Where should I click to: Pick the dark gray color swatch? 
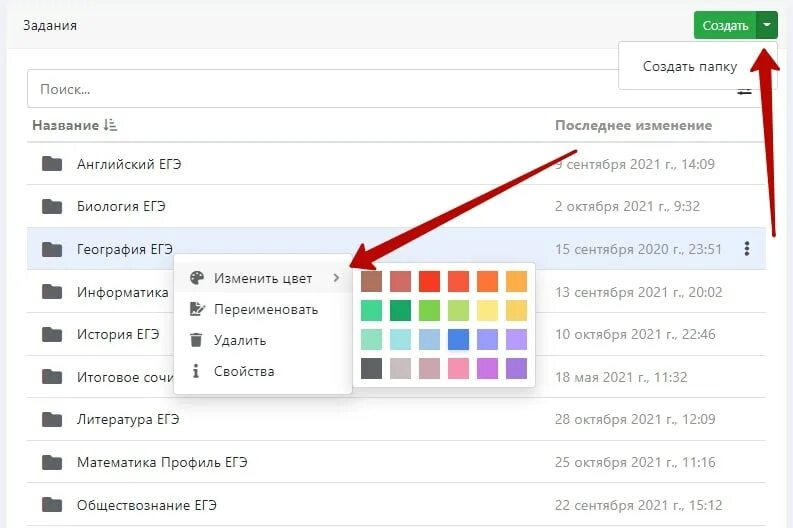coord(372,369)
